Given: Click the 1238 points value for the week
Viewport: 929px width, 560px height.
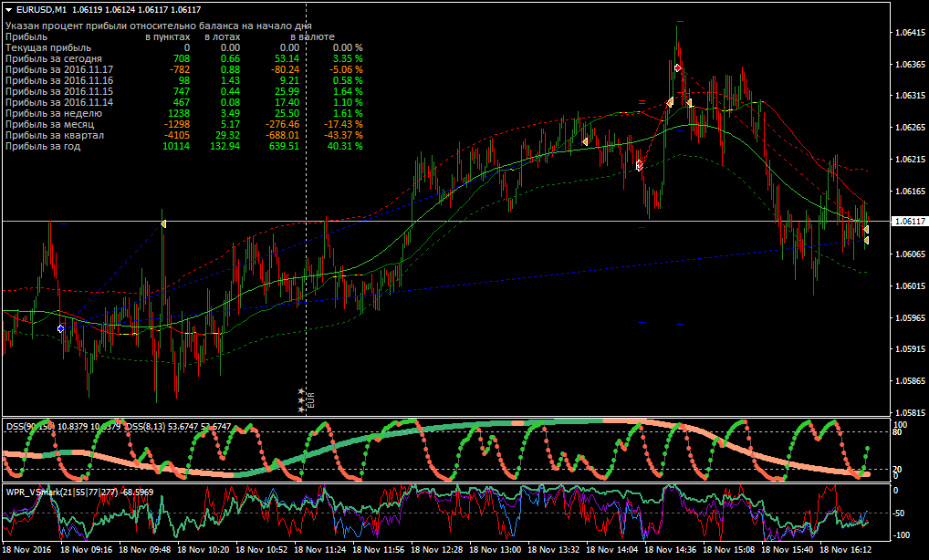Looking at the screenshot, I should point(179,113).
